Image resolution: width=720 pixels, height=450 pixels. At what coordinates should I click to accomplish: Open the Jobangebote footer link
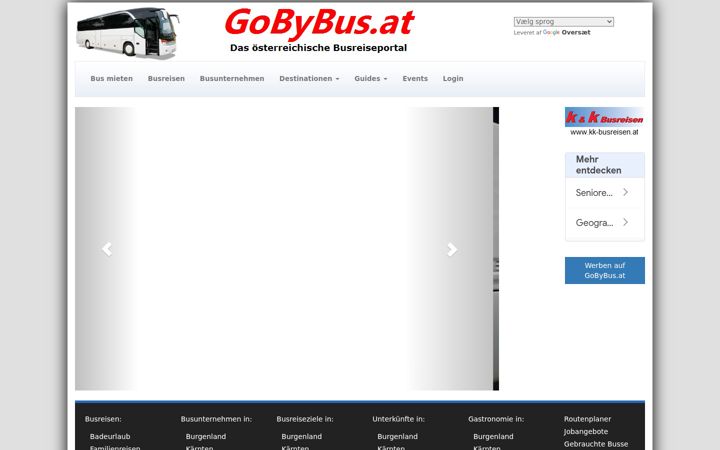click(586, 431)
